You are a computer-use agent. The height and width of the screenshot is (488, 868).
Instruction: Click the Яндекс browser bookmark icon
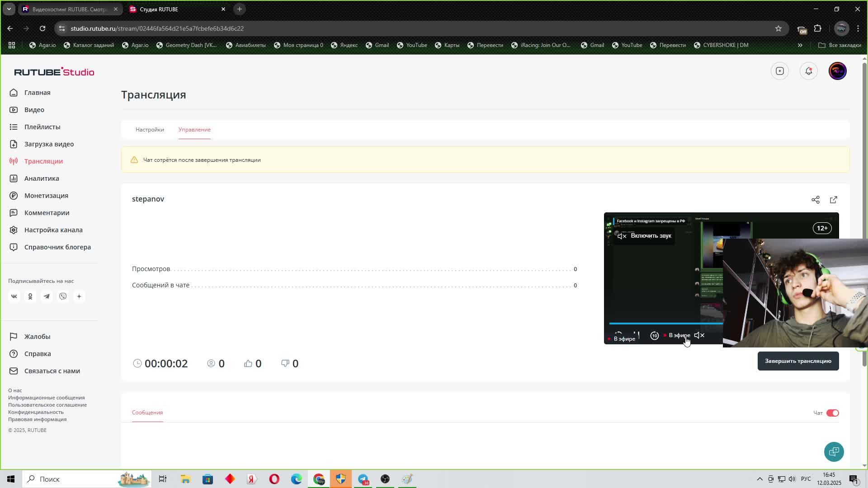(333, 45)
